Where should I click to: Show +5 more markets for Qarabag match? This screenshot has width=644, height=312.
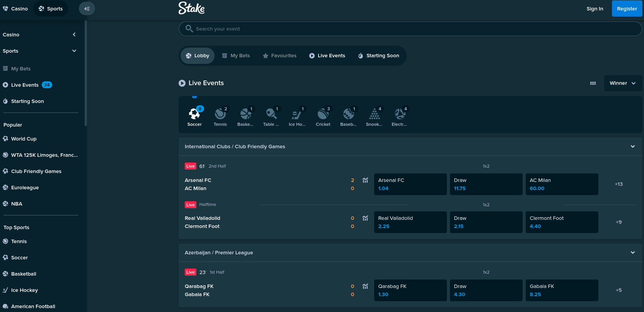coord(619,290)
